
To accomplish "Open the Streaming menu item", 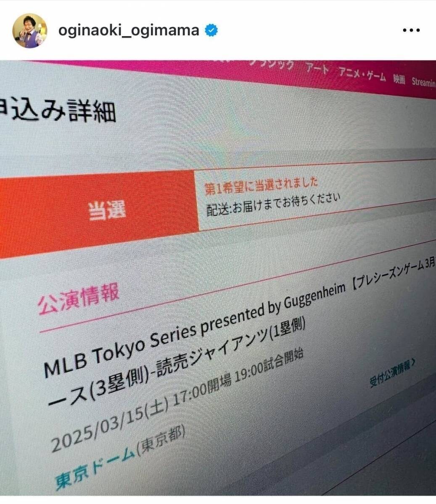I will pyautogui.click(x=423, y=82).
